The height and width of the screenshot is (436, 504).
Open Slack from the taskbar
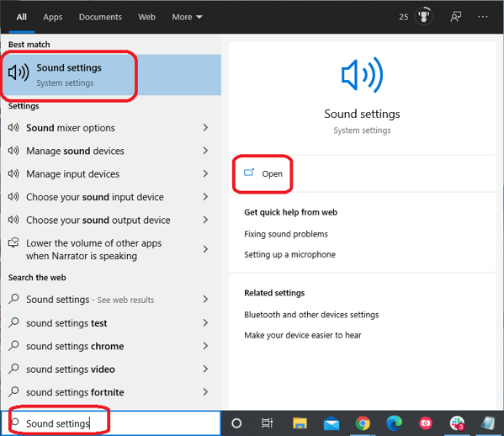(457, 423)
